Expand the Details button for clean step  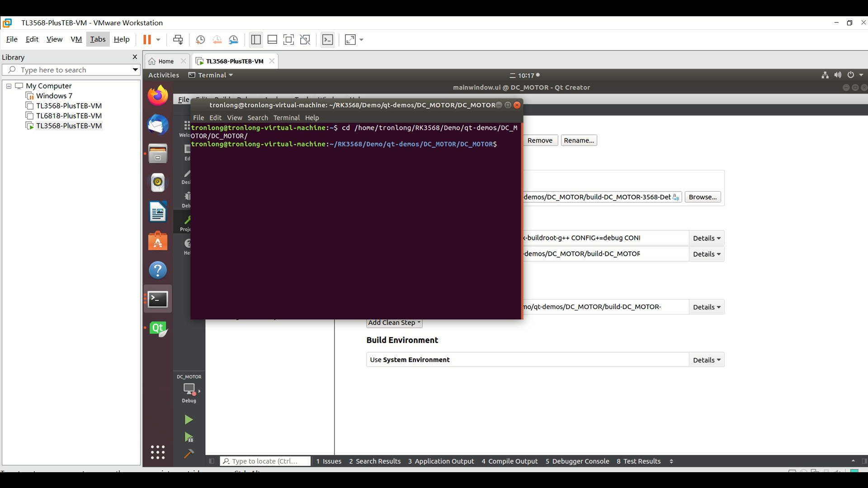[707, 306]
